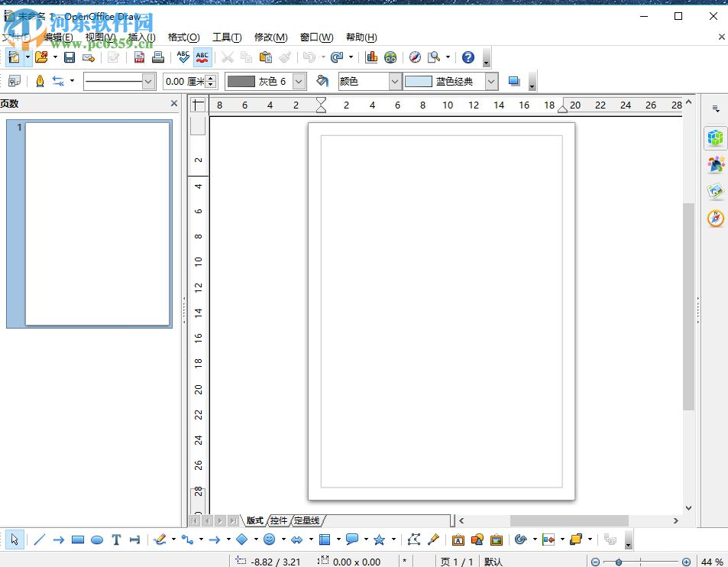Open the 灰色 6 line color picker

coord(297,81)
